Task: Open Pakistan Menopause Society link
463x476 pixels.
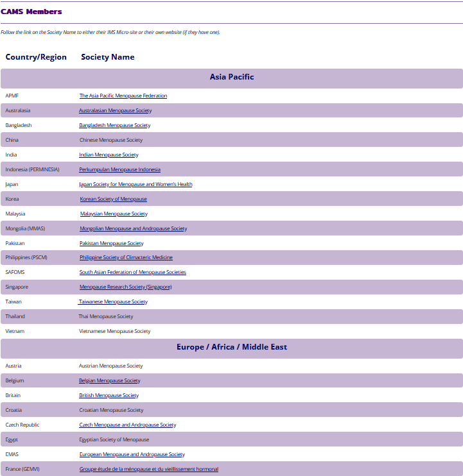Action: tap(112, 243)
